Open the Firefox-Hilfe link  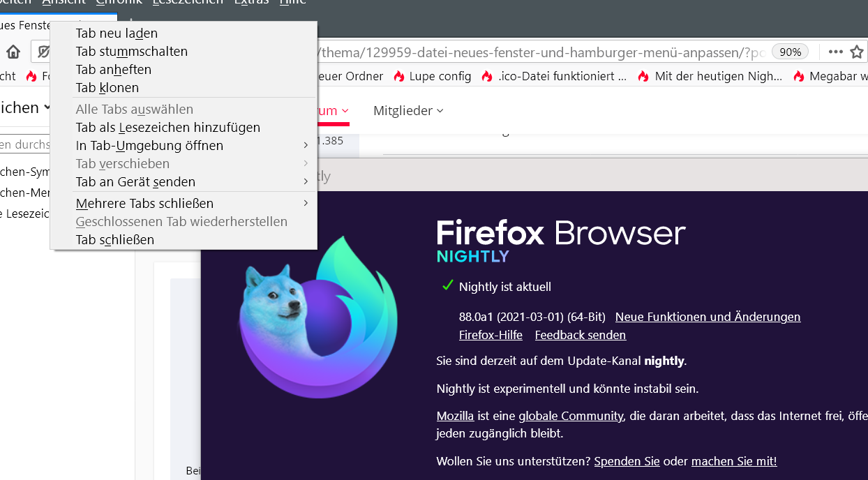491,335
